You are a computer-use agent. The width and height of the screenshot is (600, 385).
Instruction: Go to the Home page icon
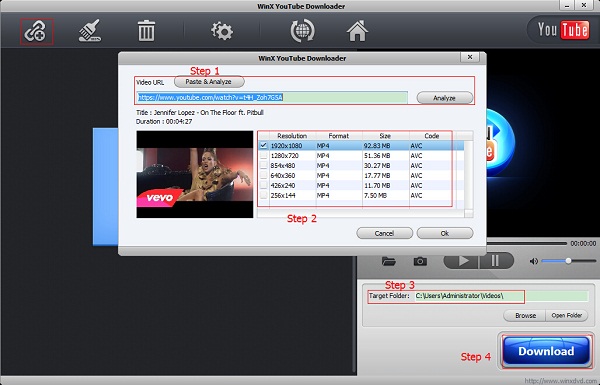[x=357, y=31]
